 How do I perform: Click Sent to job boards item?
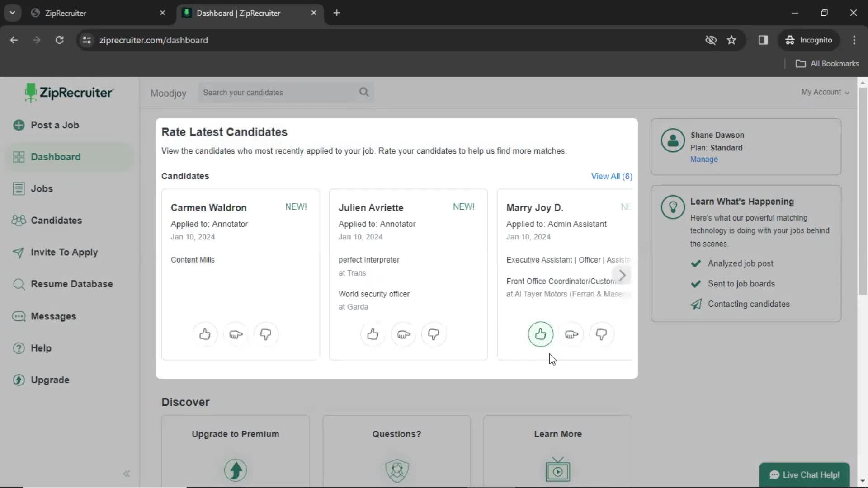coord(733,284)
